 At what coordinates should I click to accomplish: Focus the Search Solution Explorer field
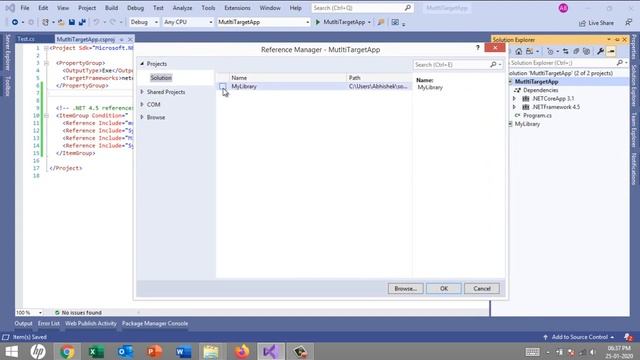pos(562,63)
